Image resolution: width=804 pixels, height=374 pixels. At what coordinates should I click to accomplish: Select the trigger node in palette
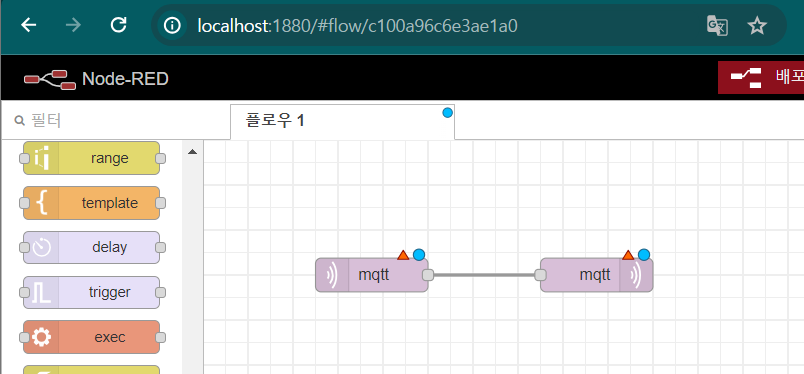91,292
